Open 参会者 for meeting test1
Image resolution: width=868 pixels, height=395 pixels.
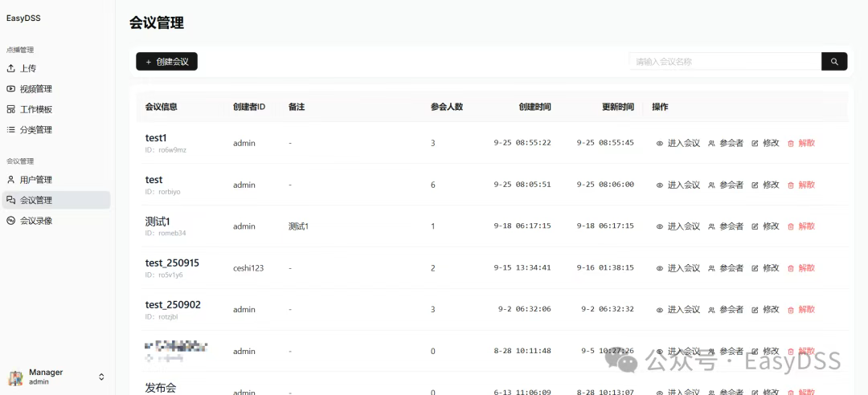click(726, 143)
